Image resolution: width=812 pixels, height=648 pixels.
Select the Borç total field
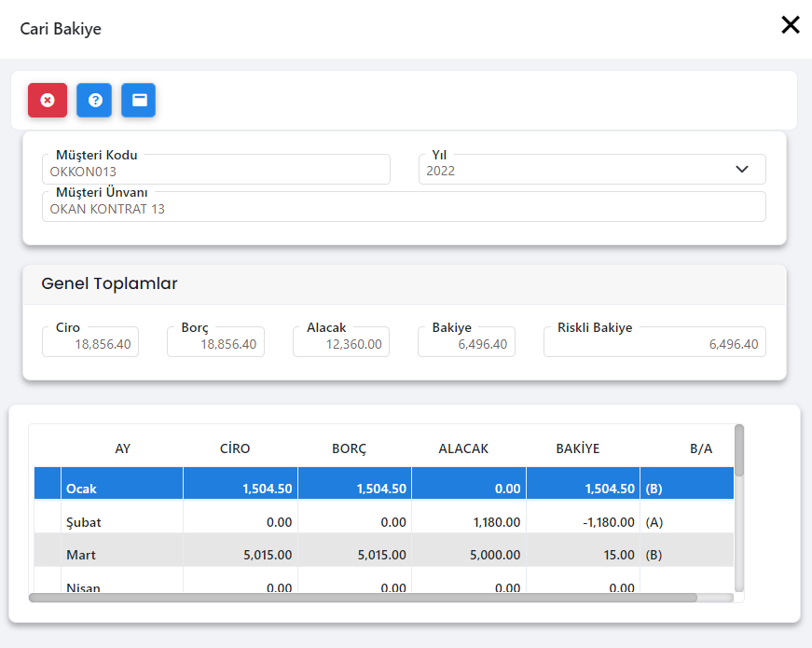[215, 344]
